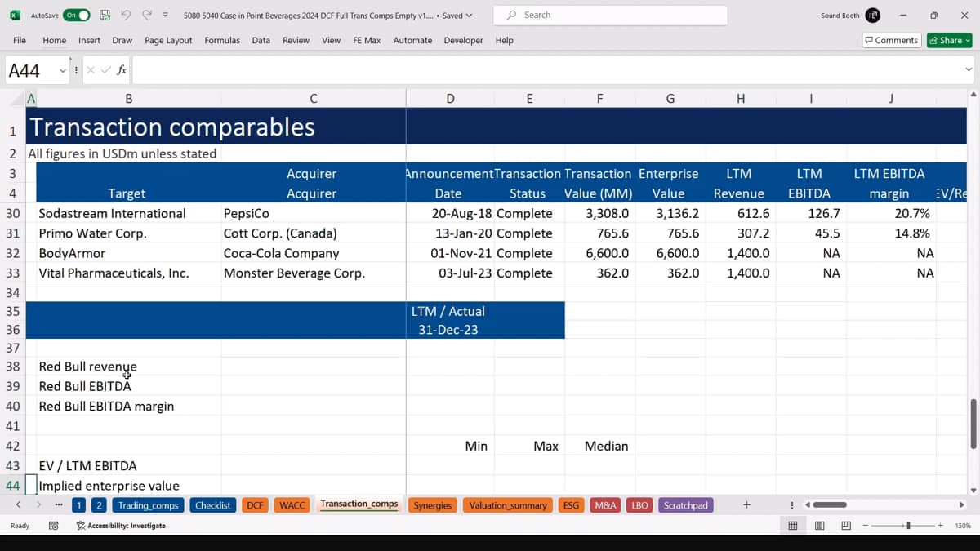
Task: Switch to the Valuation_summary sheet tab
Action: point(507,505)
